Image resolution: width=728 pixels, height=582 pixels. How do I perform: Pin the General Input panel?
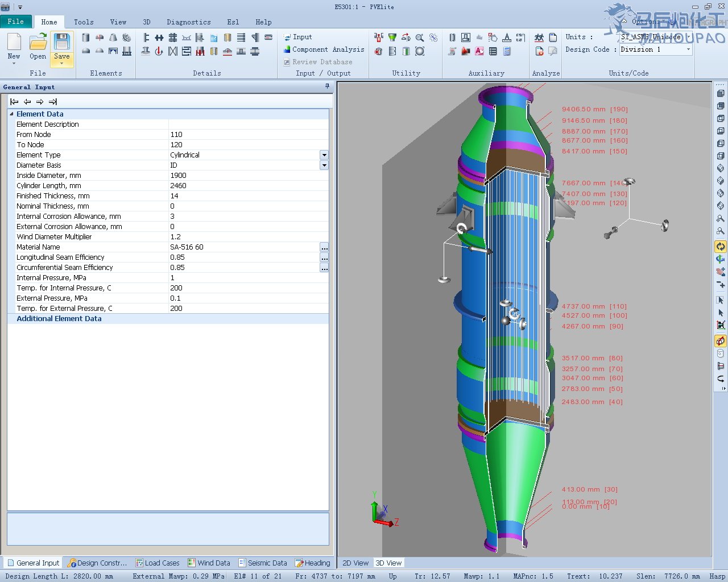(x=327, y=86)
